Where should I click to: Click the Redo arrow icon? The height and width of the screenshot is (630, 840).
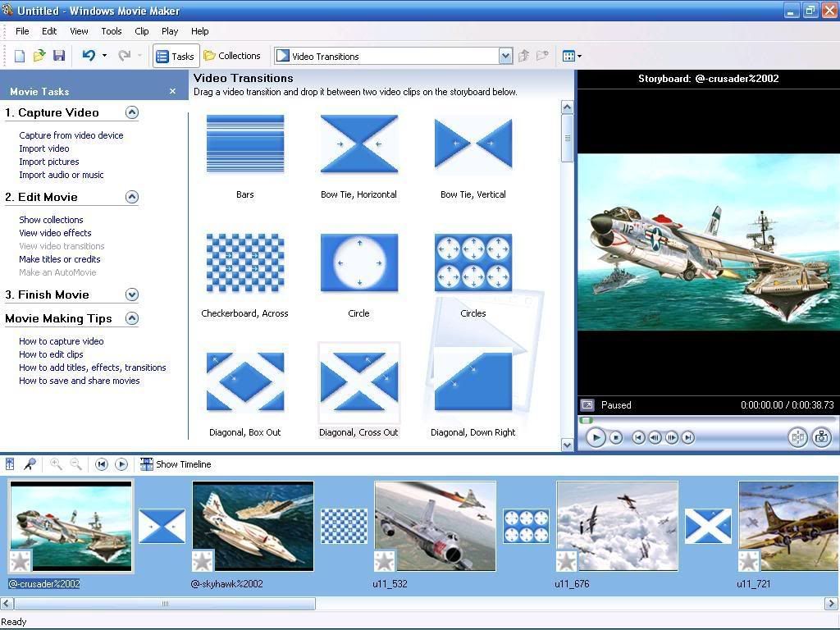pyautogui.click(x=125, y=55)
